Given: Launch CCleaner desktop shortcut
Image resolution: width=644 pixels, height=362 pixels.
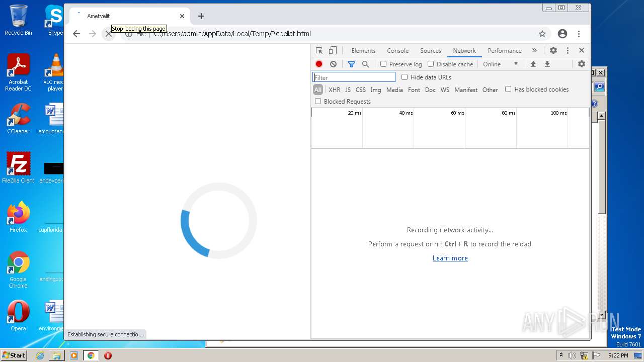Looking at the screenshot, I should coord(18,119).
